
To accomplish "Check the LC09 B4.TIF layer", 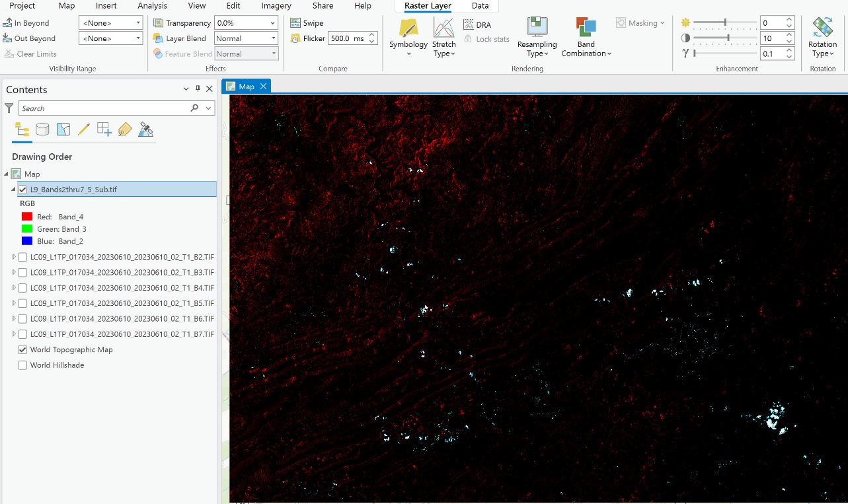I will (x=22, y=288).
